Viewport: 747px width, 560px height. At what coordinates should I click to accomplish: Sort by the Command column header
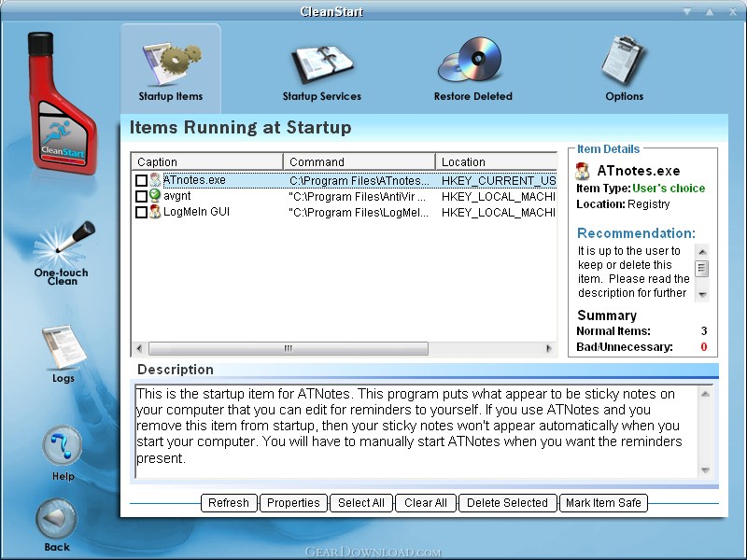pyautogui.click(x=359, y=161)
